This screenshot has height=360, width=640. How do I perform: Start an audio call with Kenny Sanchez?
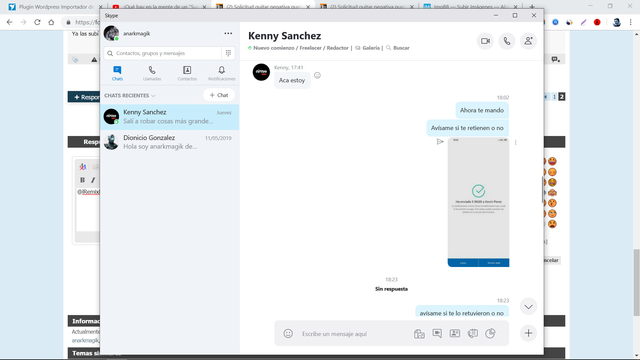coord(507,41)
